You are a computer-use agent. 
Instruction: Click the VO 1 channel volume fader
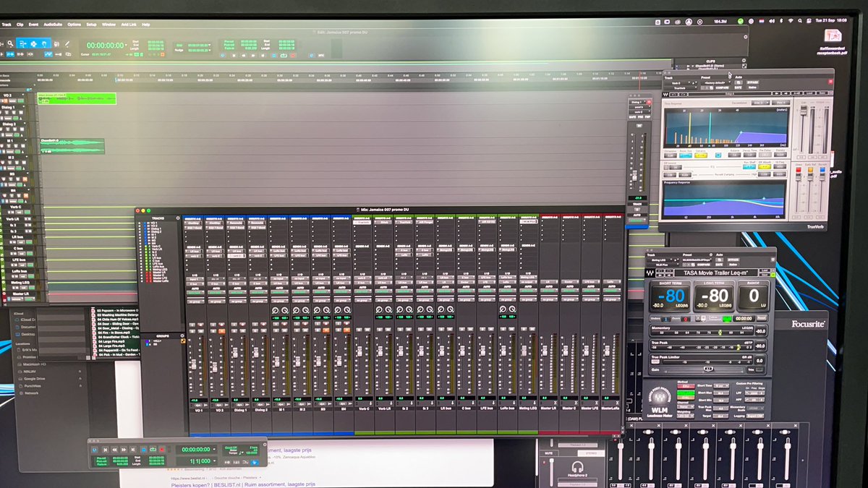[x=194, y=364]
